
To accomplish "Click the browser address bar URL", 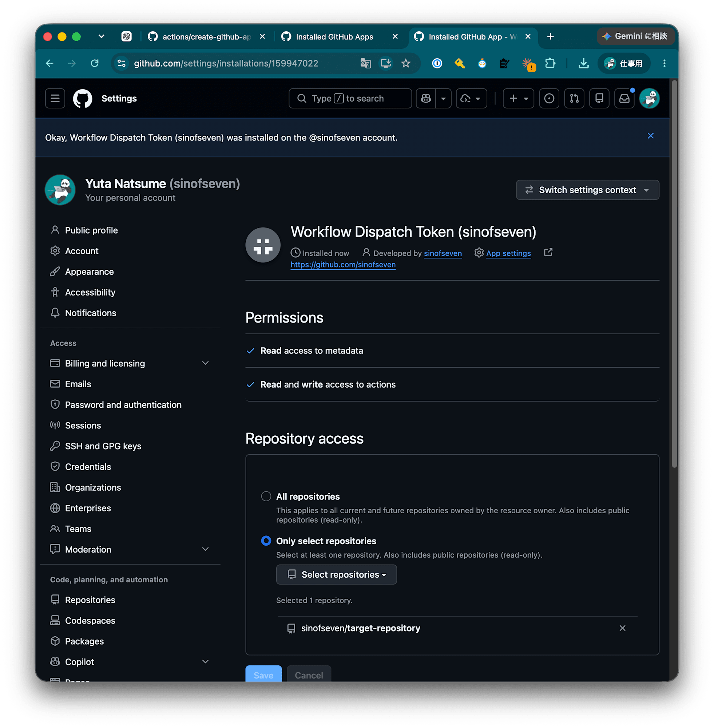I will [x=226, y=63].
